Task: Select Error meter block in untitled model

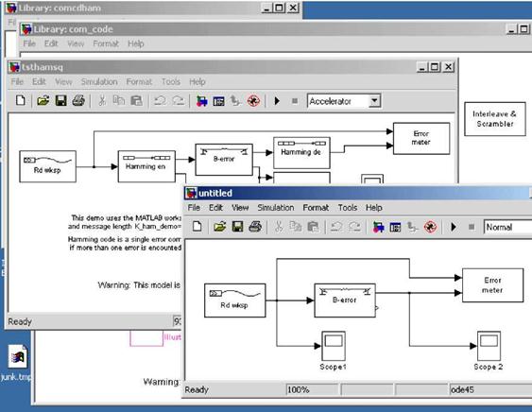Action: point(492,285)
